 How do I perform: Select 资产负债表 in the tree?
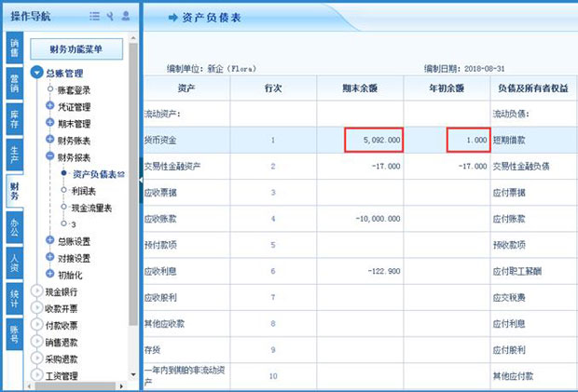pos(95,174)
